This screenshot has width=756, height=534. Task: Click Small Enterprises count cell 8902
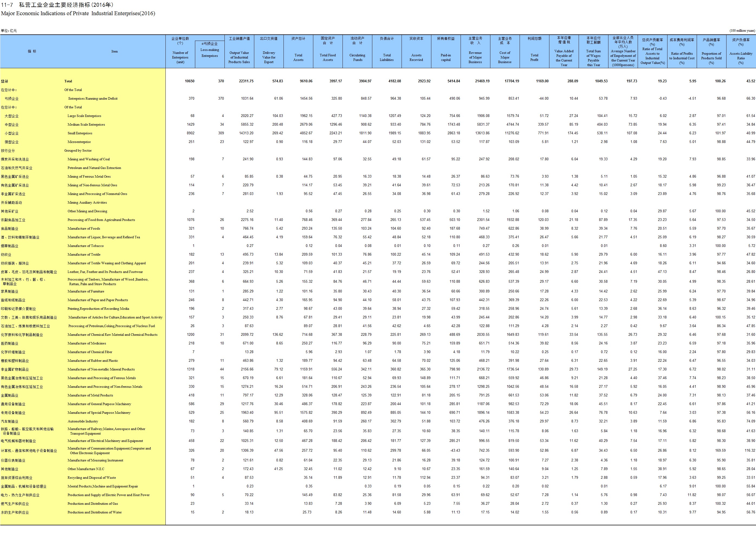[x=191, y=133]
